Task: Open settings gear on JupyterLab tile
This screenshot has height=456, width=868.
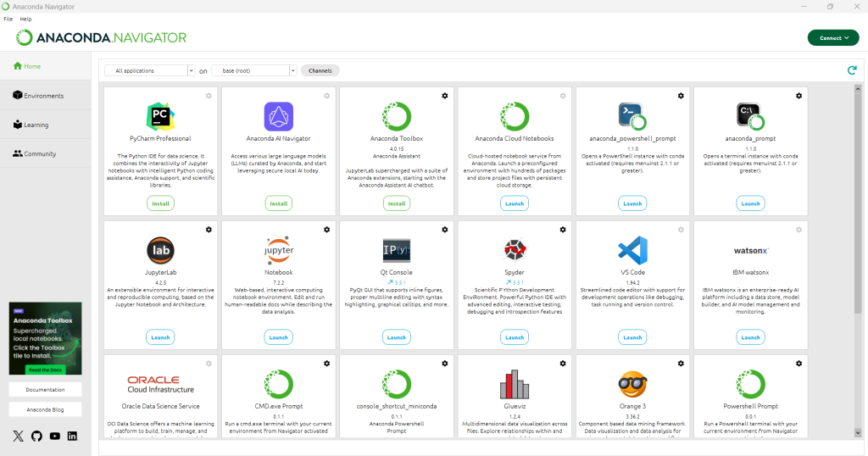Action: [209, 230]
